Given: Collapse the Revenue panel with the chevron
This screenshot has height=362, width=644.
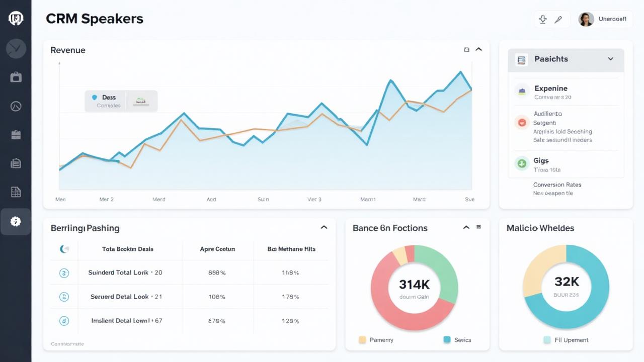Looking at the screenshot, I should click(478, 49).
